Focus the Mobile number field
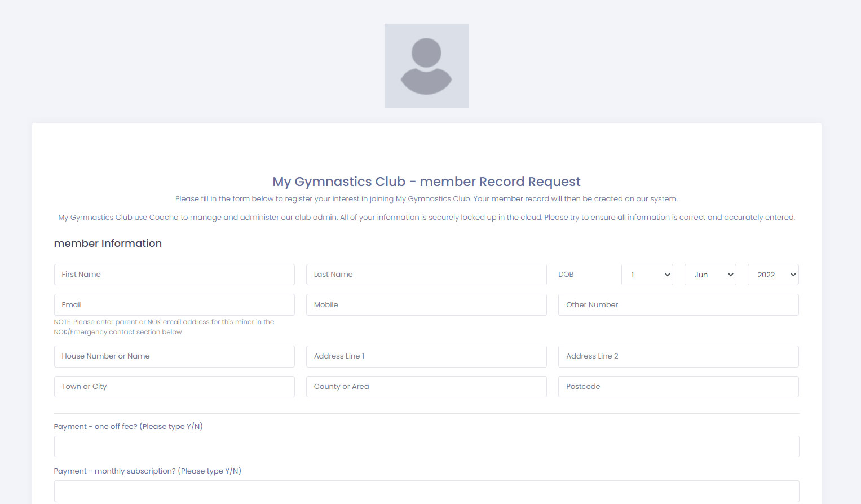861x504 pixels. click(x=426, y=304)
